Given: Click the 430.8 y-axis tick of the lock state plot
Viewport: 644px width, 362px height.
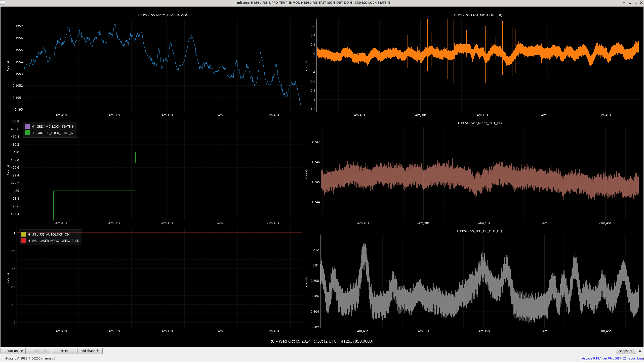Looking at the screenshot, I should click(15, 121).
